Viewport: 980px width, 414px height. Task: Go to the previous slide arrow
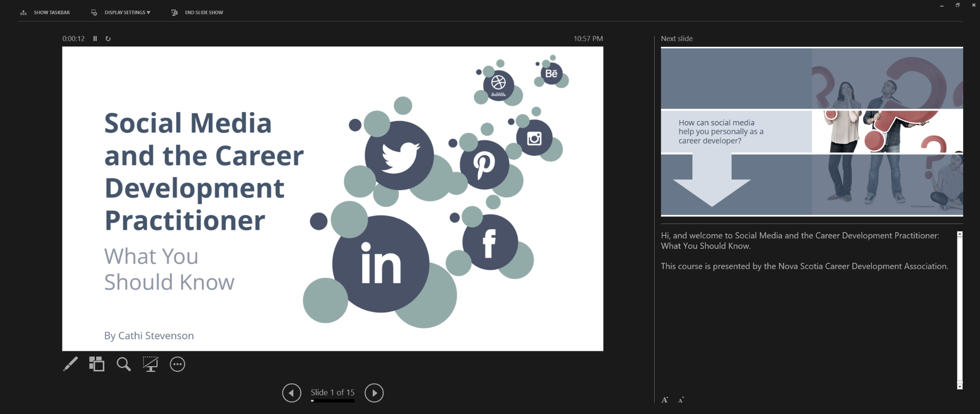(x=291, y=393)
